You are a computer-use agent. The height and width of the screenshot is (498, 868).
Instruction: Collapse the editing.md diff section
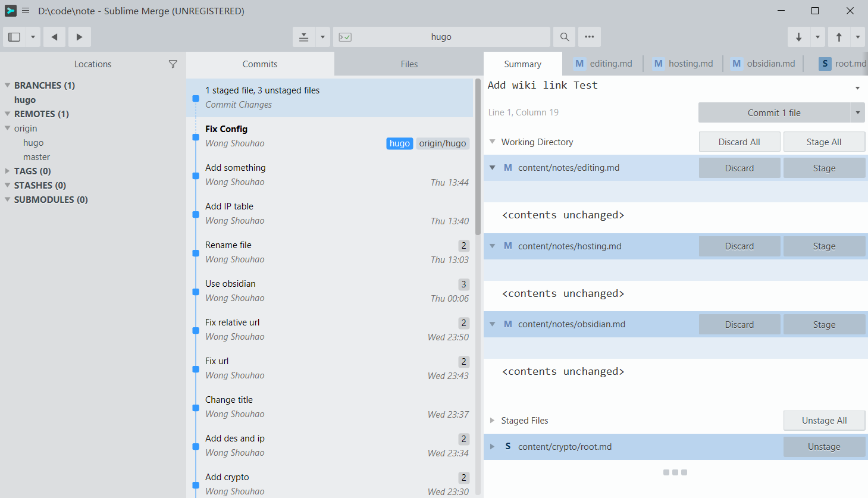(492, 168)
